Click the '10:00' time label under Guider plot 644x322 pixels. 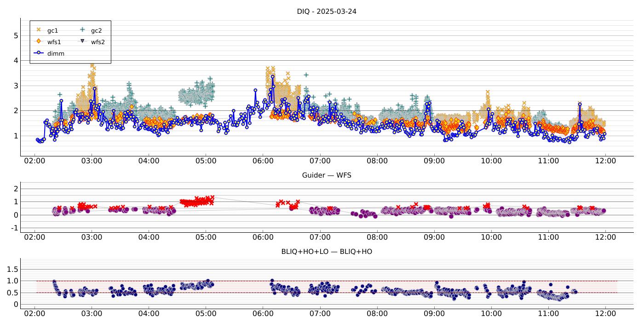(491, 237)
